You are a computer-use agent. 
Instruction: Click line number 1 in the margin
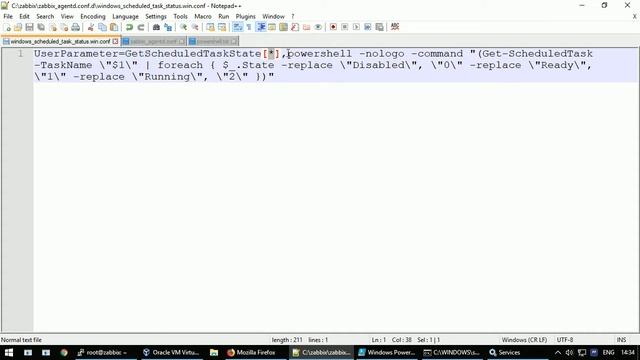pos(20,53)
